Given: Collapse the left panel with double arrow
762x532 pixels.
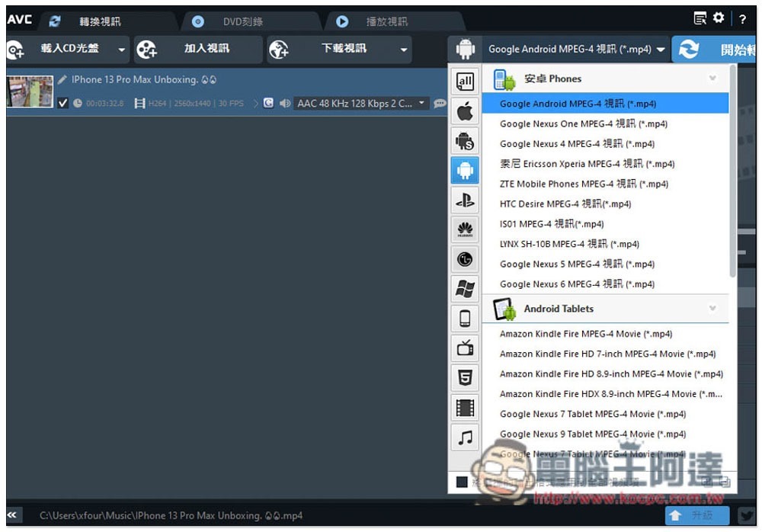Looking at the screenshot, I should (12, 515).
